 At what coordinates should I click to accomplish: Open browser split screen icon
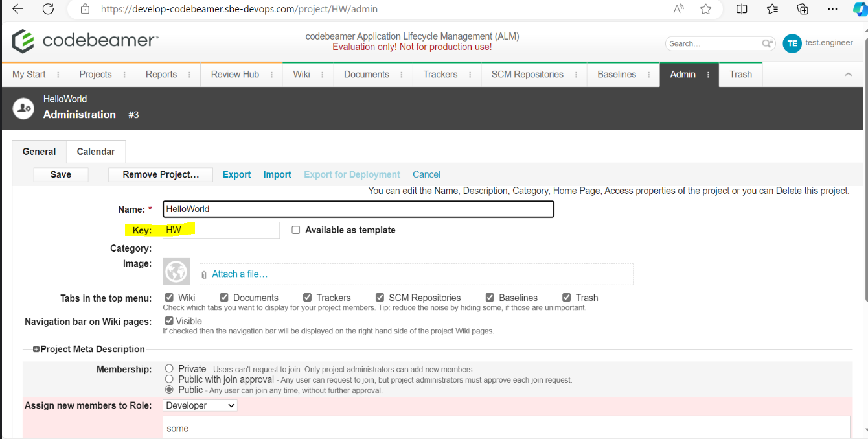coord(742,9)
